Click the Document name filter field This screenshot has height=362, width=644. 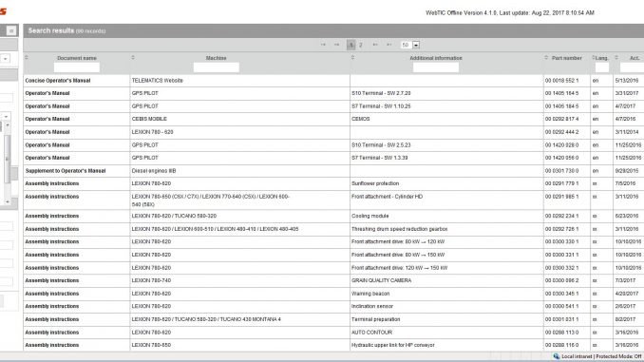(x=77, y=67)
